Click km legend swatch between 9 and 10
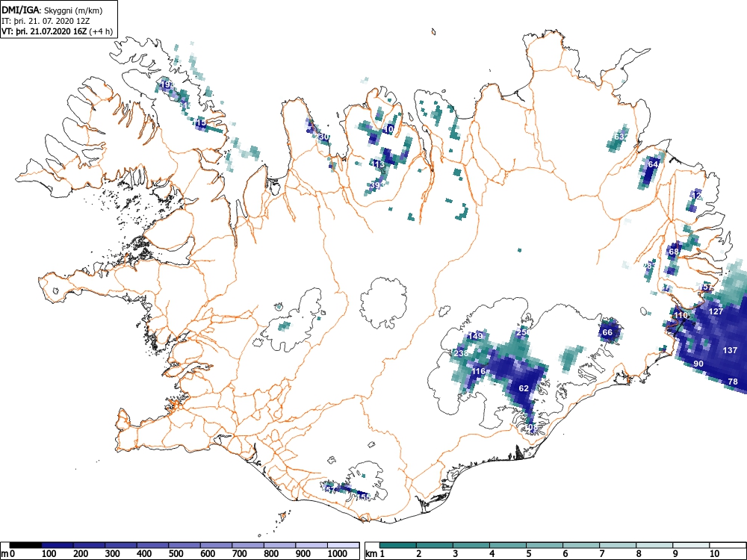Viewport: 747px width, 560px height. coord(691,545)
